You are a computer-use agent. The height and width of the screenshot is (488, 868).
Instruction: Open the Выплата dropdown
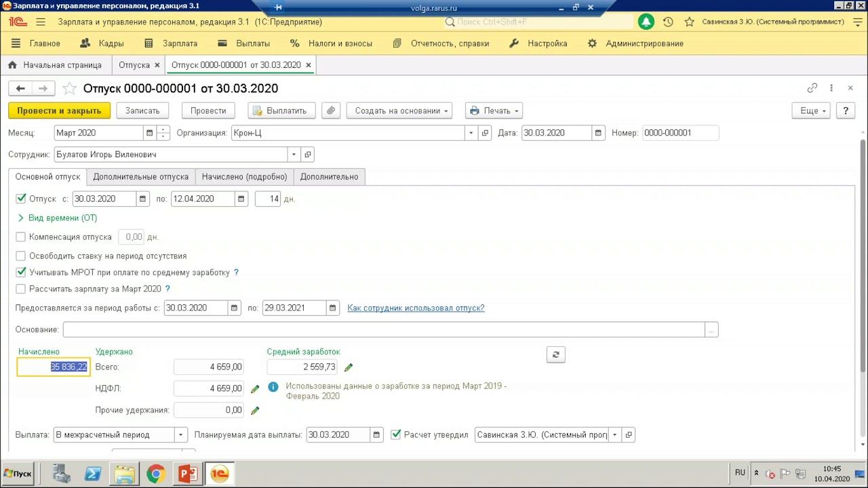tap(181, 434)
